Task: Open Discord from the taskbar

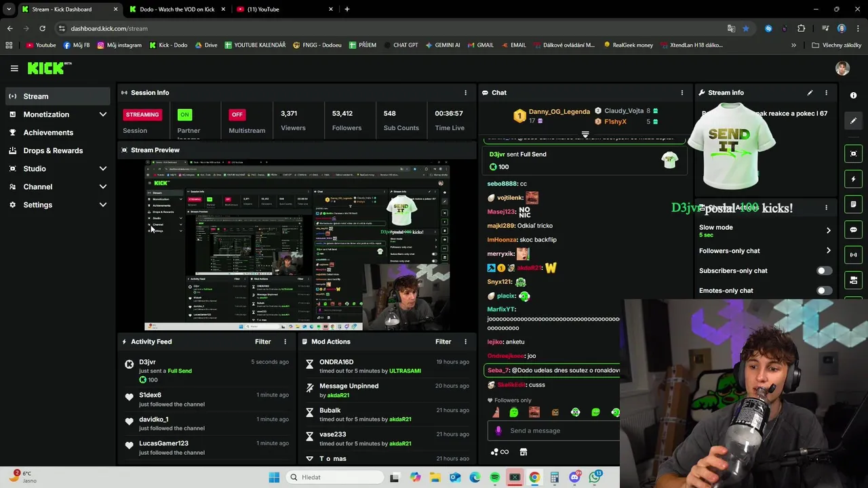Action: point(574,477)
